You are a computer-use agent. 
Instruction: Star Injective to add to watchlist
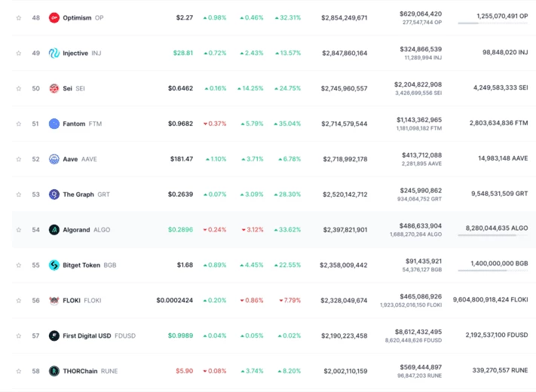(19, 53)
